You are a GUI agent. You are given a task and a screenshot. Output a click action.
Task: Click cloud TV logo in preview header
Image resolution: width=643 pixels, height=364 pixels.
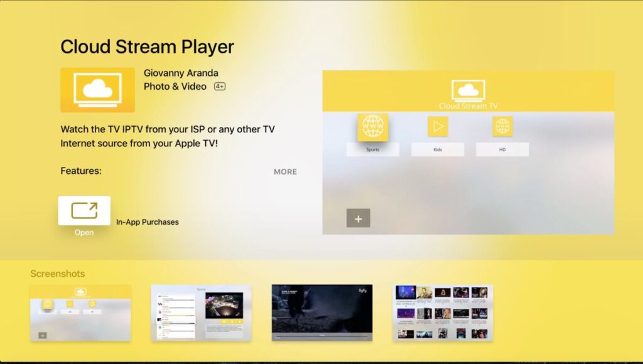click(468, 91)
